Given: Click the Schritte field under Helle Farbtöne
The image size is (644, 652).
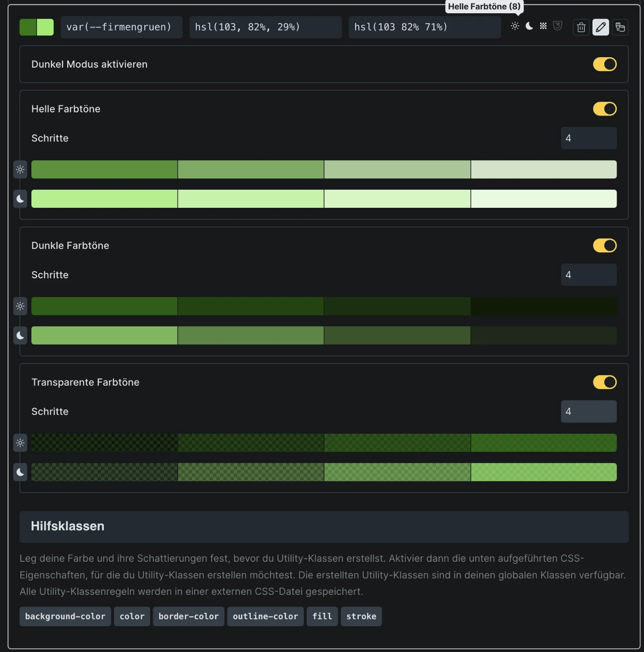Looking at the screenshot, I should [x=588, y=138].
